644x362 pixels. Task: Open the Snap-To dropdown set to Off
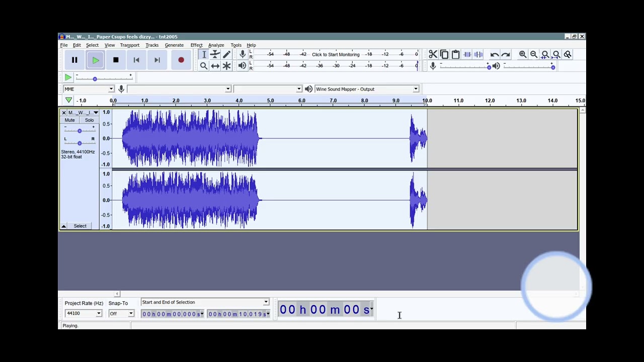coord(121,313)
